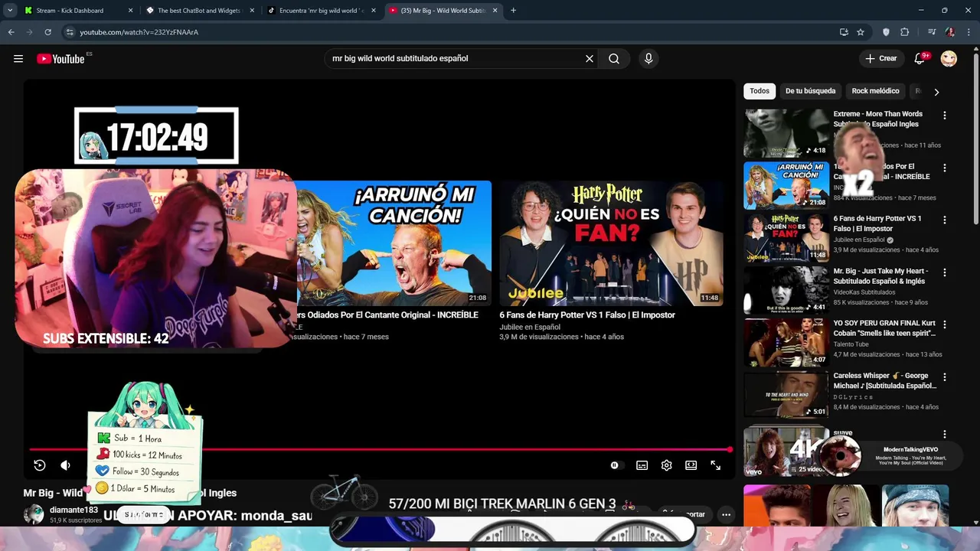The width and height of the screenshot is (980, 551).
Task: Open sidebar video Careless Whisper - George Michael
Action: click(885, 380)
